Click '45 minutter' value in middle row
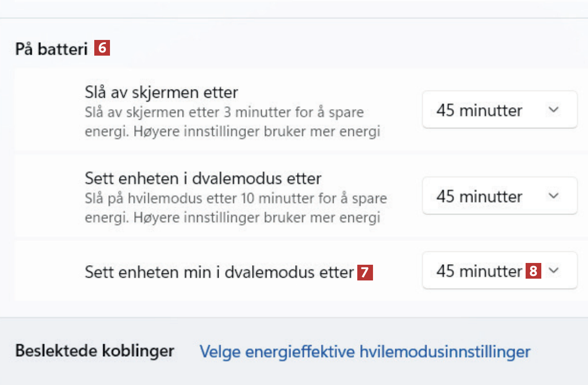Image resolution: width=588 pixels, height=385 pixels. (479, 197)
